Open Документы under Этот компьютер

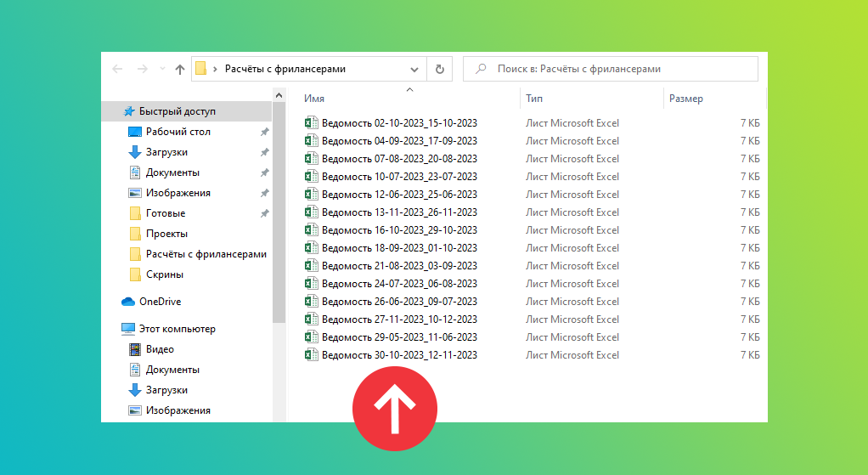pos(172,370)
